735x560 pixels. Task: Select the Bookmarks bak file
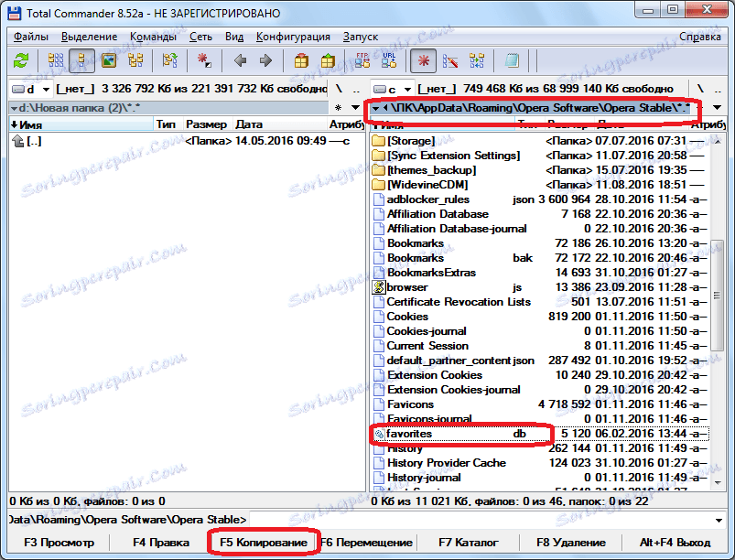click(539, 258)
